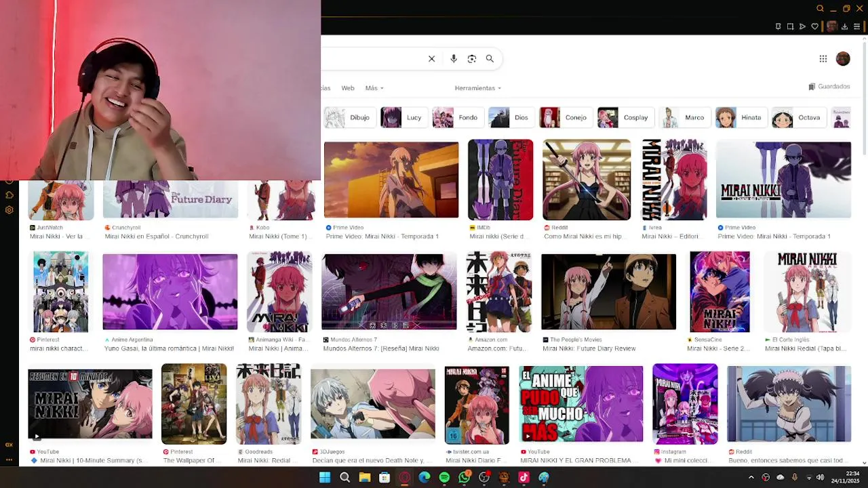Image resolution: width=868 pixels, height=488 pixels.
Task: Open the GX control sidebar icon
Action: tap(9, 445)
